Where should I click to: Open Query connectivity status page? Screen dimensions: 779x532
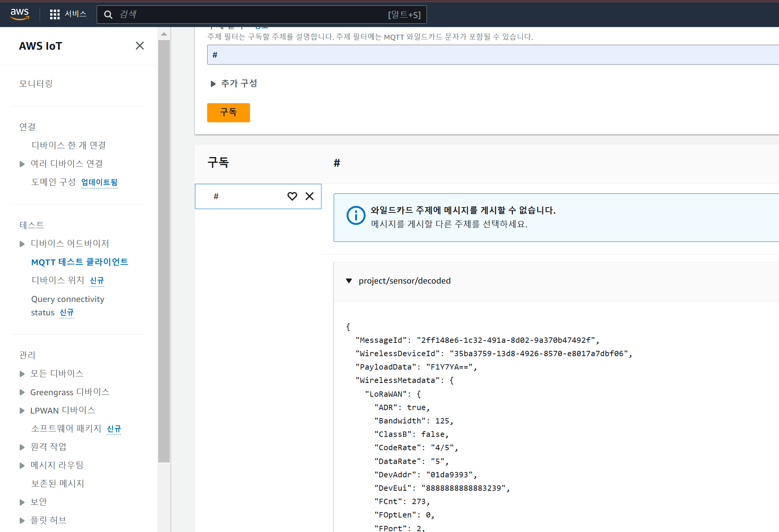click(x=68, y=306)
